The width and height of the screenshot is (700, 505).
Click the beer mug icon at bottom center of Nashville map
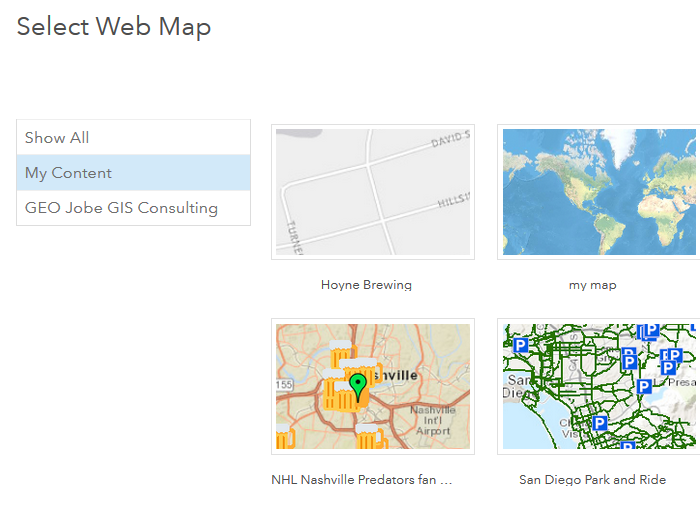coord(369,437)
